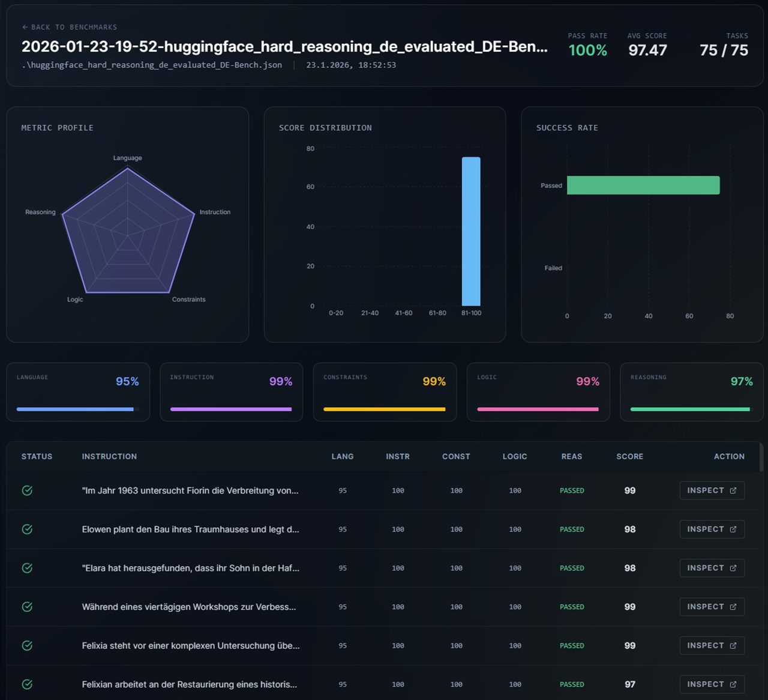Viewport: 768px width, 700px height.
Task: Click external-link icon in Inspect for Felixia row
Action: [733, 645]
